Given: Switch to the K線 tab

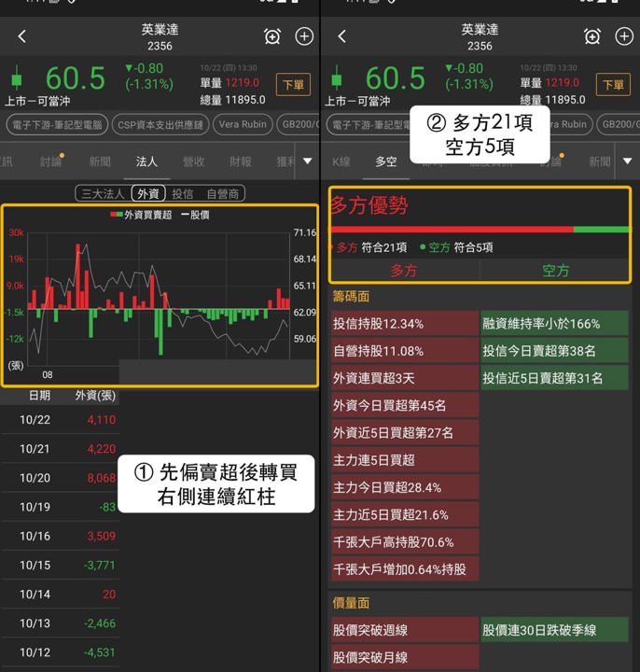Looking at the screenshot, I should click(341, 161).
